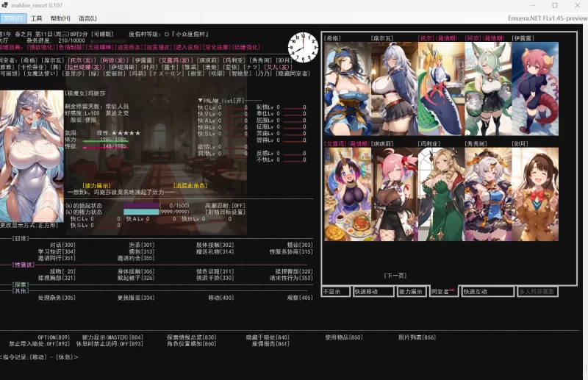This screenshot has height=380, width=588.
Task: Open 能力显示(MASTER)[804]
Action: [x=112, y=337]
